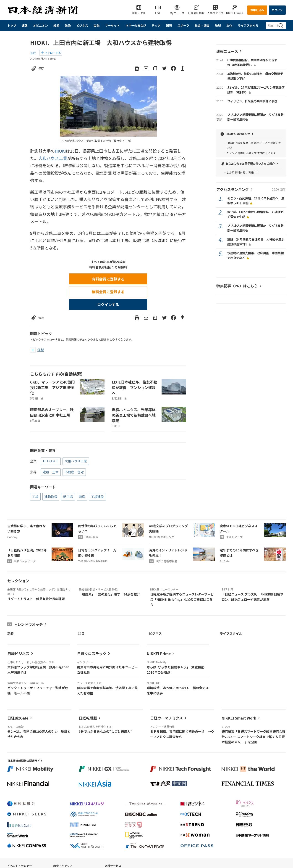Open the CKD Malaysia factory article thumbnail
Screen dimensions: 293x868
click(92, 387)
